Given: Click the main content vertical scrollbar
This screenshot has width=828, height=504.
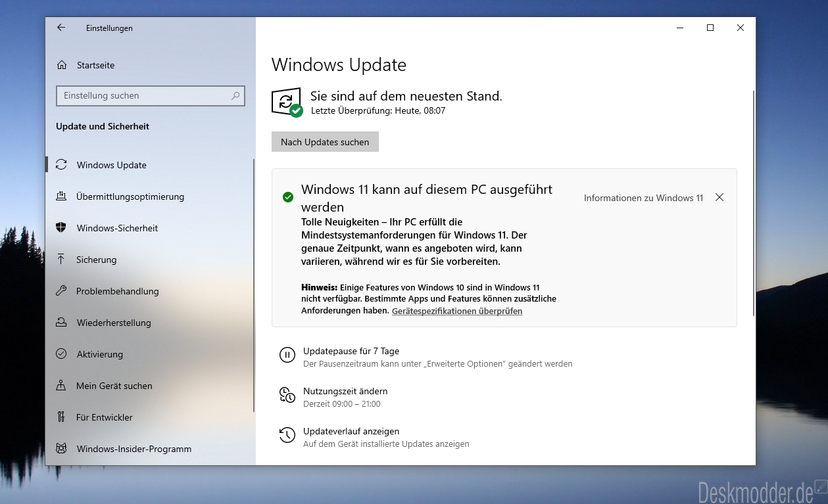Looking at the screenshot, I should coord(754,204).
